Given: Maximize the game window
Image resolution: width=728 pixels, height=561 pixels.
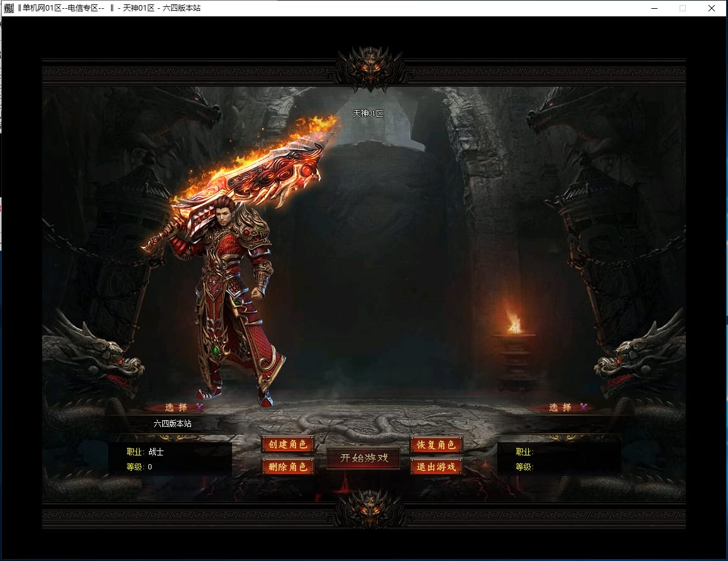Looking at the screenshot, I should pyautogui.click(x=683, y=8).
